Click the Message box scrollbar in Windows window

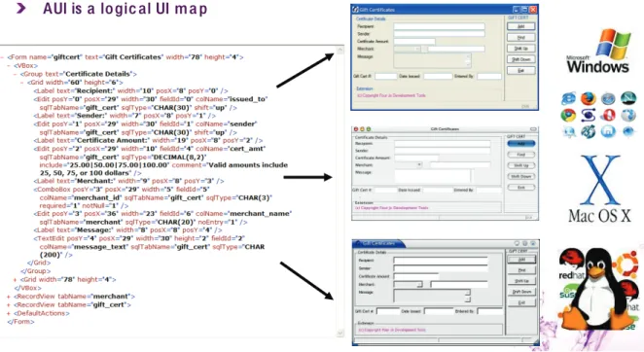click(468, 60)
